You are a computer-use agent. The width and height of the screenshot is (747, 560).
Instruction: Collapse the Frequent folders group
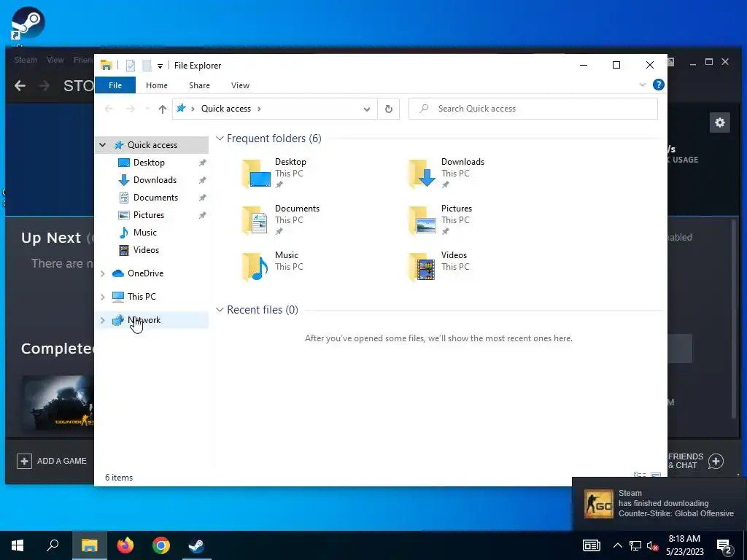click(x=220, y=139)
